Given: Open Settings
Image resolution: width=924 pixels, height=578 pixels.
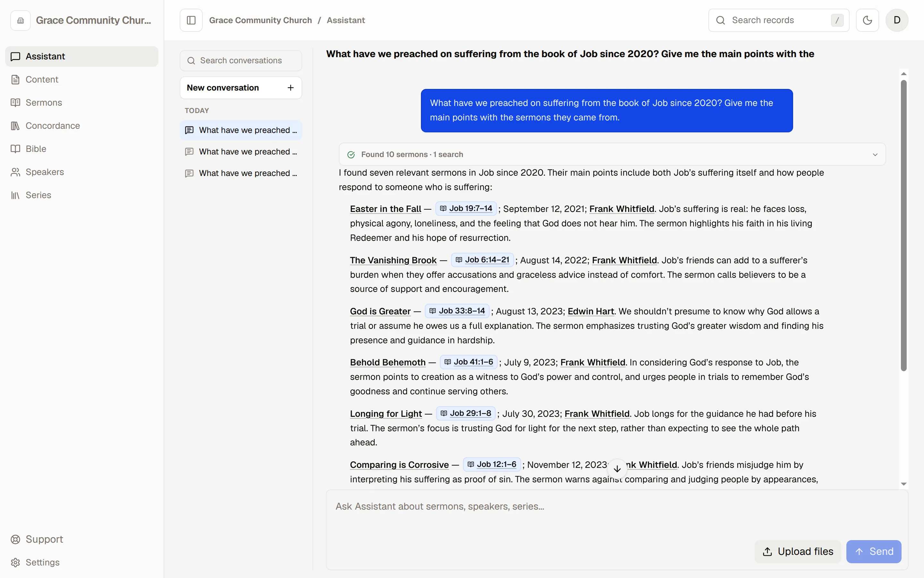Looking at the screenshot, I should coord(82,562).
